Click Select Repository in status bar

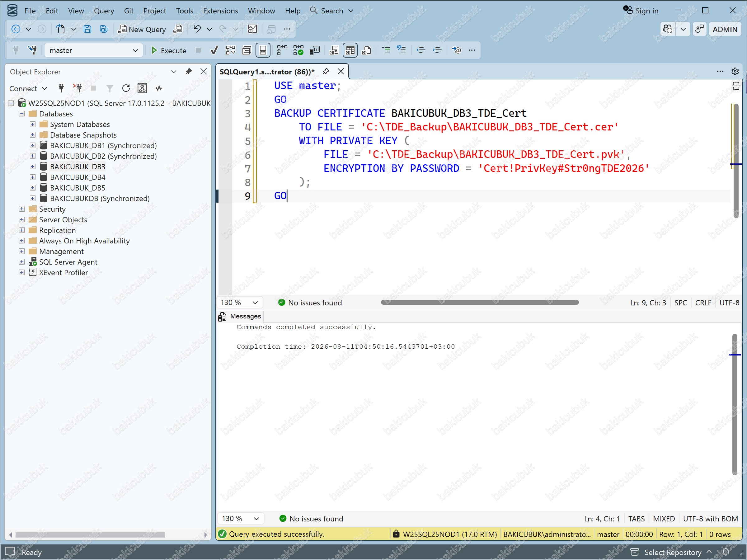(672, 552)
